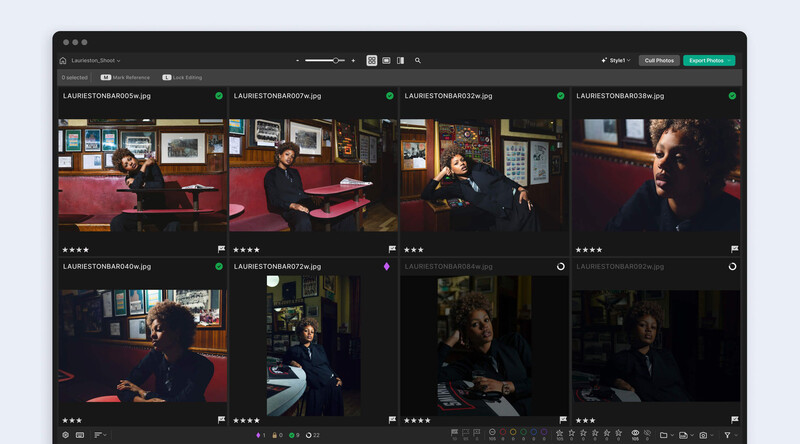
Task: Click Lock Editing
Action: (182, 78)
